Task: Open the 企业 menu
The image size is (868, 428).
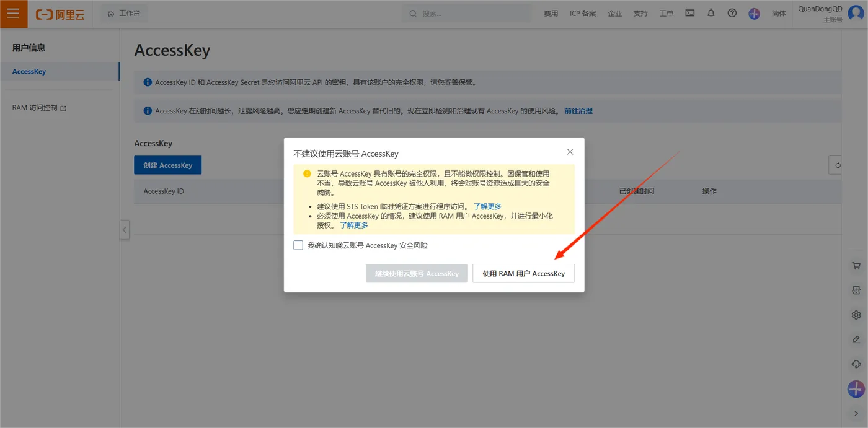Action: coord(614,14)
